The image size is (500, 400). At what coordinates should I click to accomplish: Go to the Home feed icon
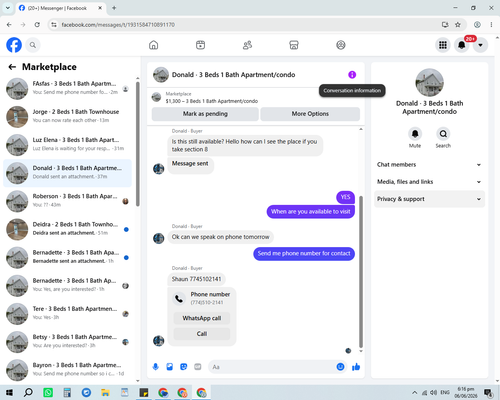pos(154,45)
